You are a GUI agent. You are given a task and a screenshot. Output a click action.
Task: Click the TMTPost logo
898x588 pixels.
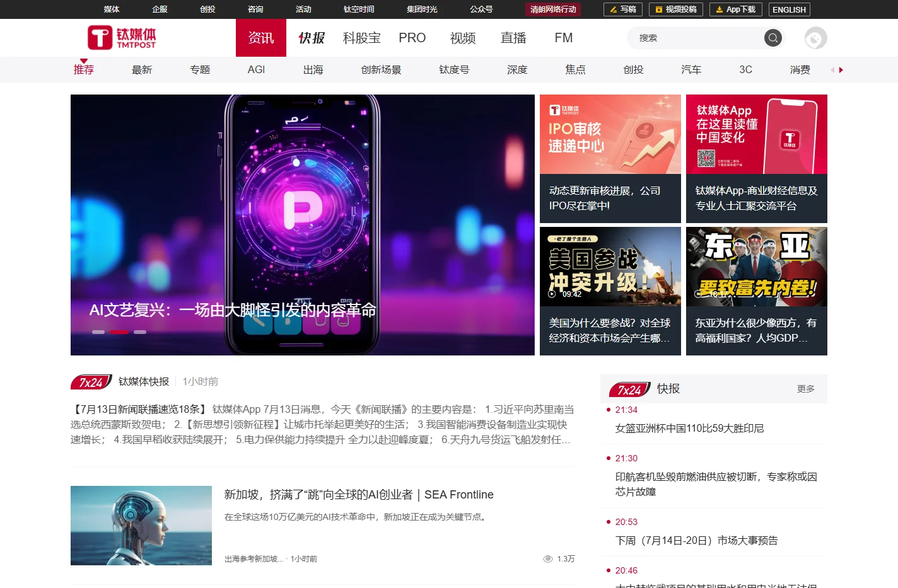[122, 38]
